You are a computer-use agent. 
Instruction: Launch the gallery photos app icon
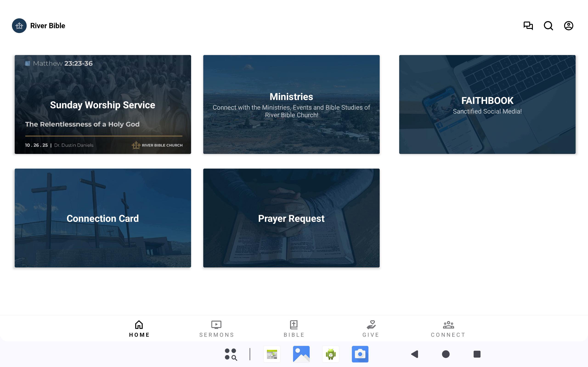301,354
